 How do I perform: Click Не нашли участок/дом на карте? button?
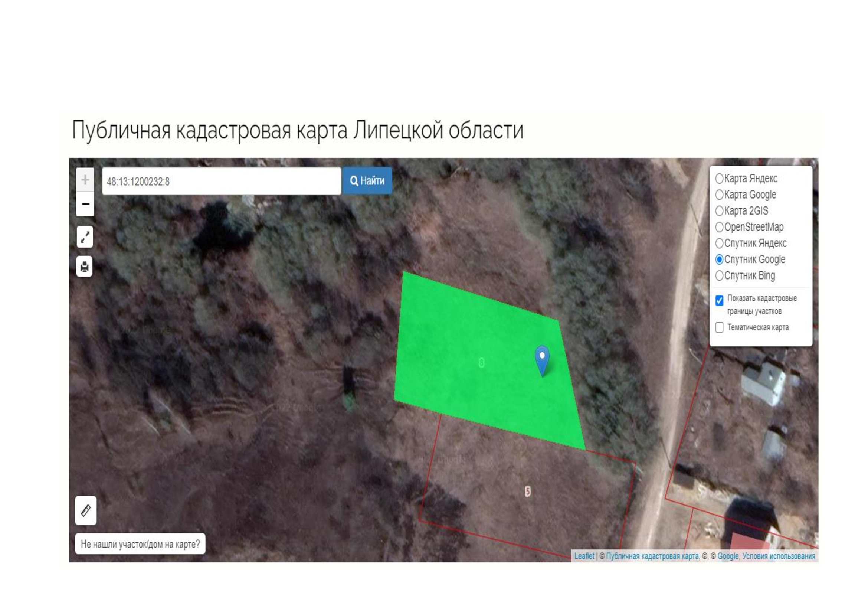(x=140, y=544)
